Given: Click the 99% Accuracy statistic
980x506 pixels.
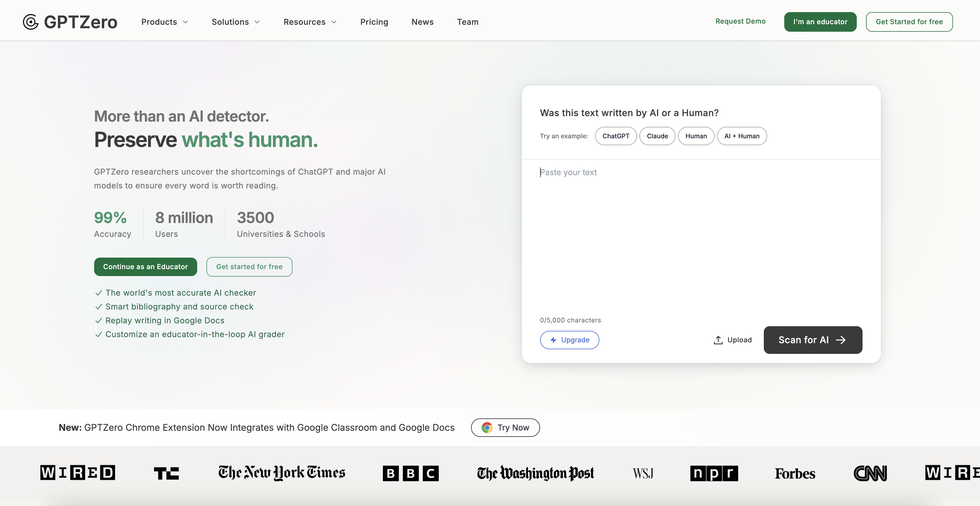Looking at the screenshot, I should click(112, 224).
